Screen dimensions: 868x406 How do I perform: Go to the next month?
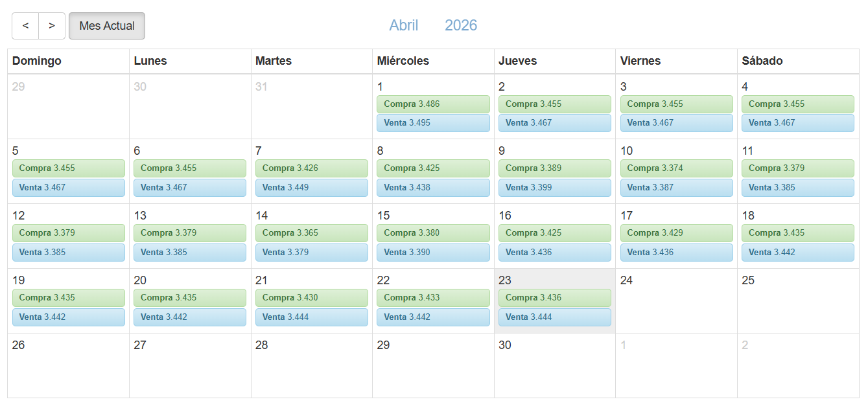click(x=52, y=26)
